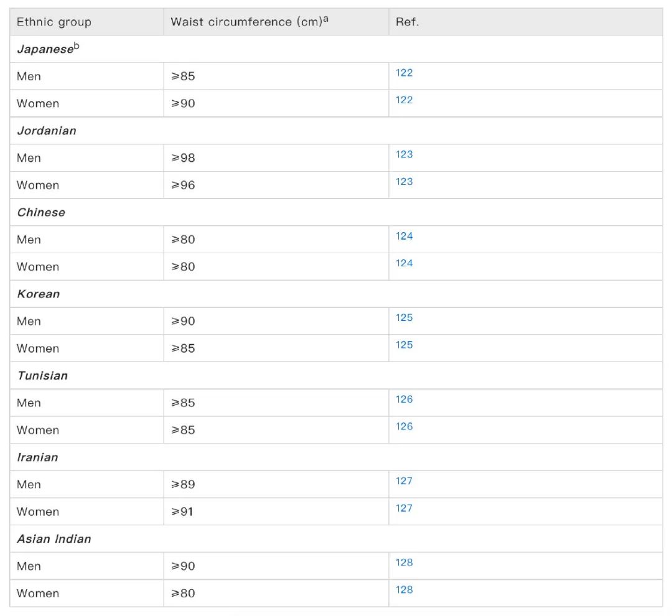Follow reference 127 for Iranian men

404,481
